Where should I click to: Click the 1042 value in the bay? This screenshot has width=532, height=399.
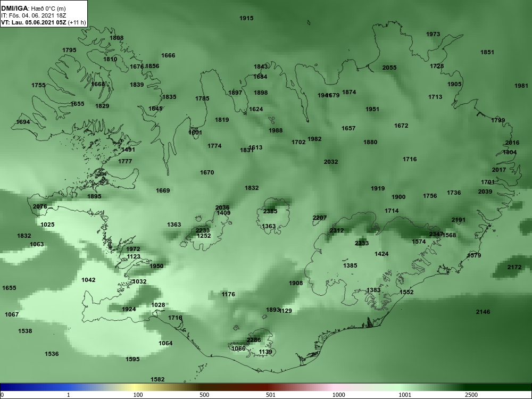pos(88,280)
